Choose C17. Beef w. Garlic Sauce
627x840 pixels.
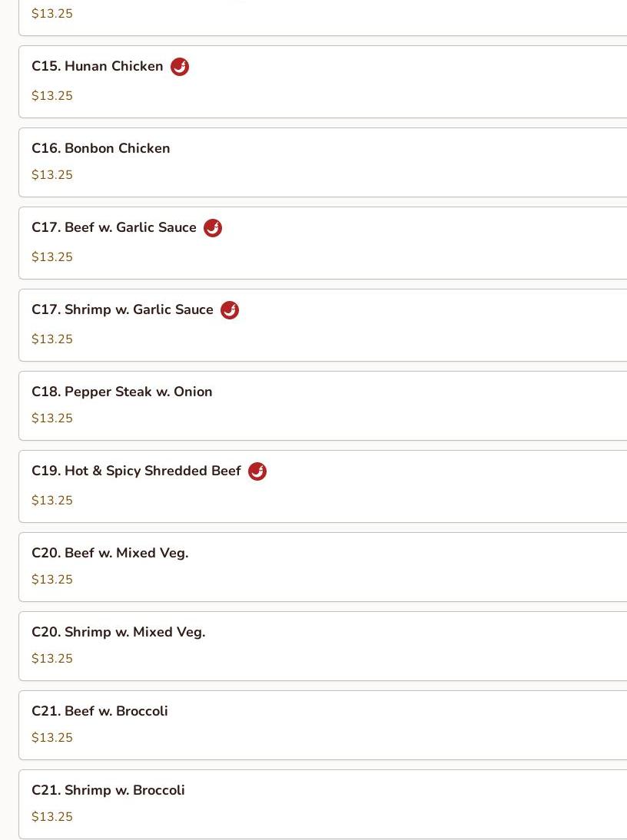(323, 243)
